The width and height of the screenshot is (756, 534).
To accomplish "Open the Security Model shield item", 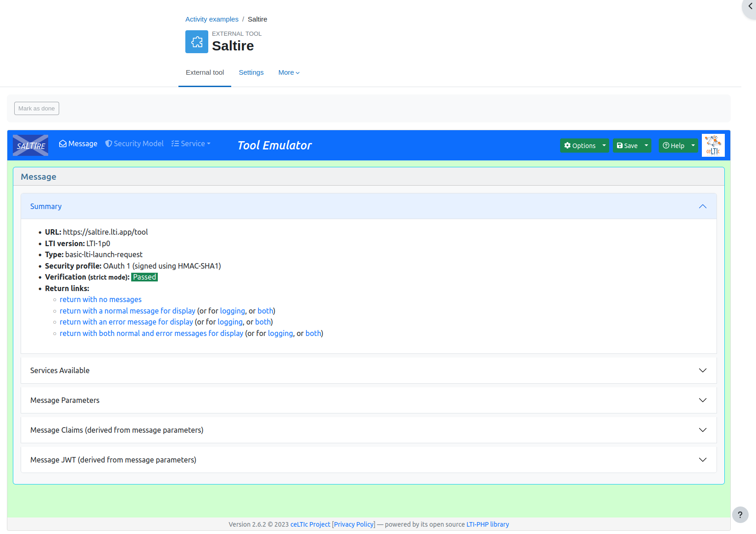I will point(134,143).
